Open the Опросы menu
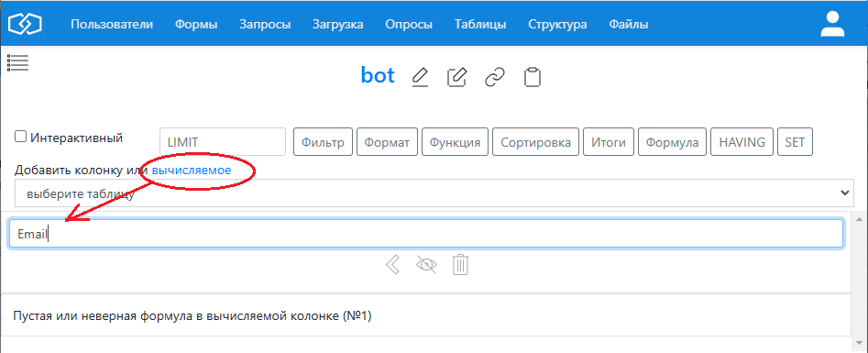This screenshot has width=868, height=353. click(x=409, y=25)
